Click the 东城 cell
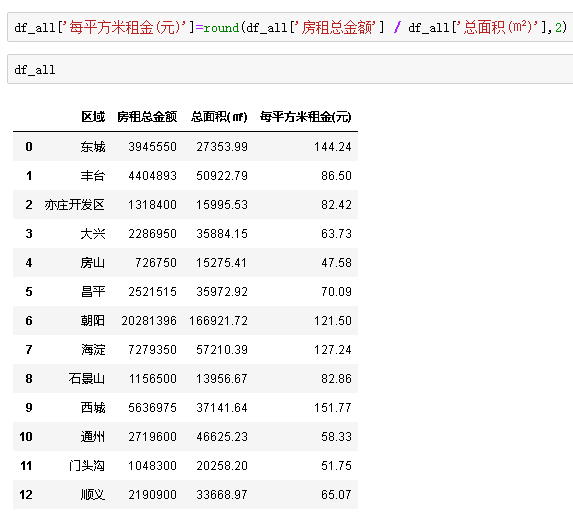 click(93, 147)
